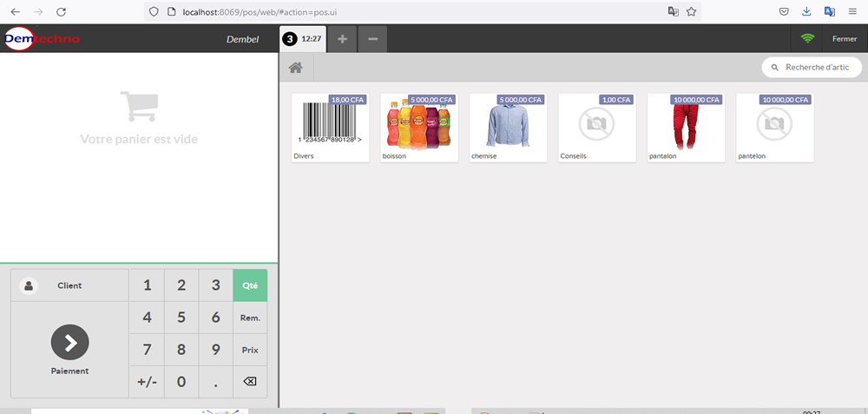Switch numpad to Prix price mode
868x414 pixels.
tap(250, 350)
